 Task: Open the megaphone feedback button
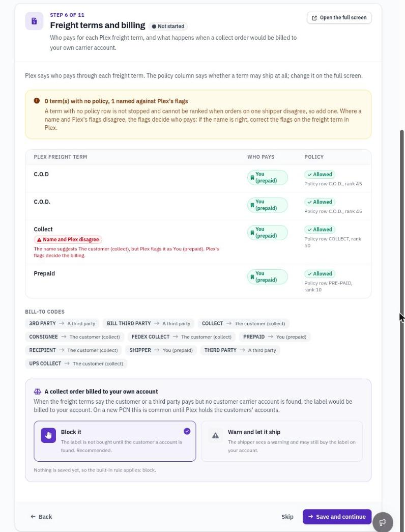(x=383, y=522)
